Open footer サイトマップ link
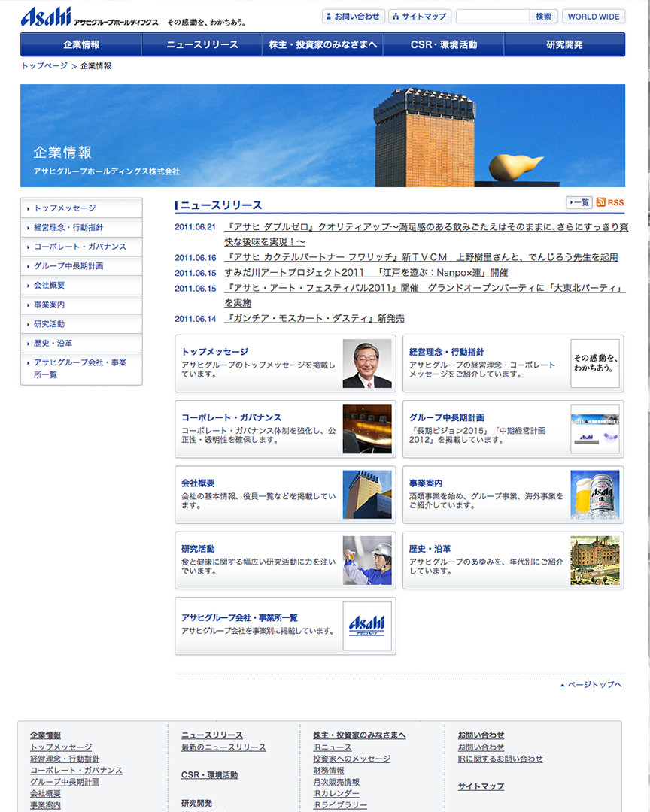The width and height of the screenshot is (650, 812). pos(481,786)
